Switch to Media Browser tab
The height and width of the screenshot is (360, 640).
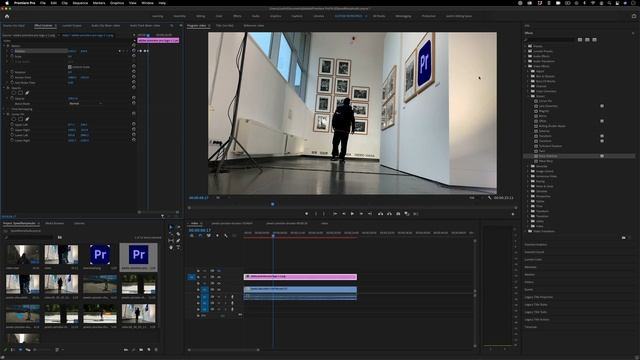pyautogui.click(x=54, y=223)
